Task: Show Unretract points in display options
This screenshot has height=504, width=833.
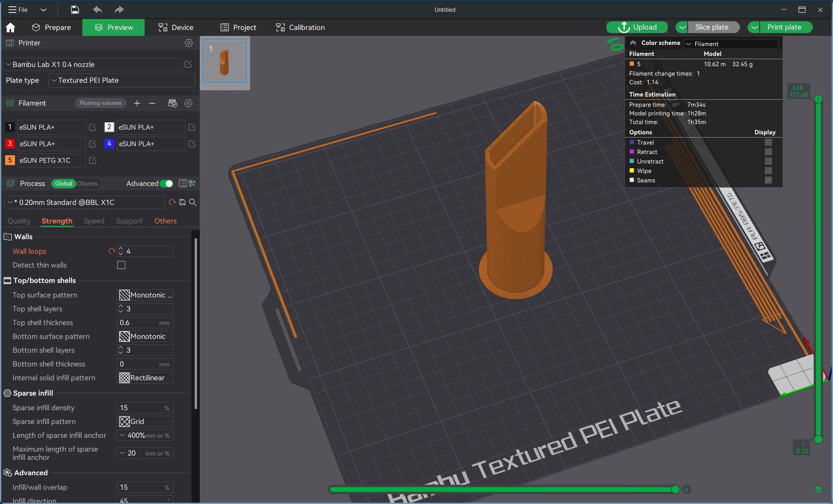Action: pyautogui.click(x=768, y=162)
